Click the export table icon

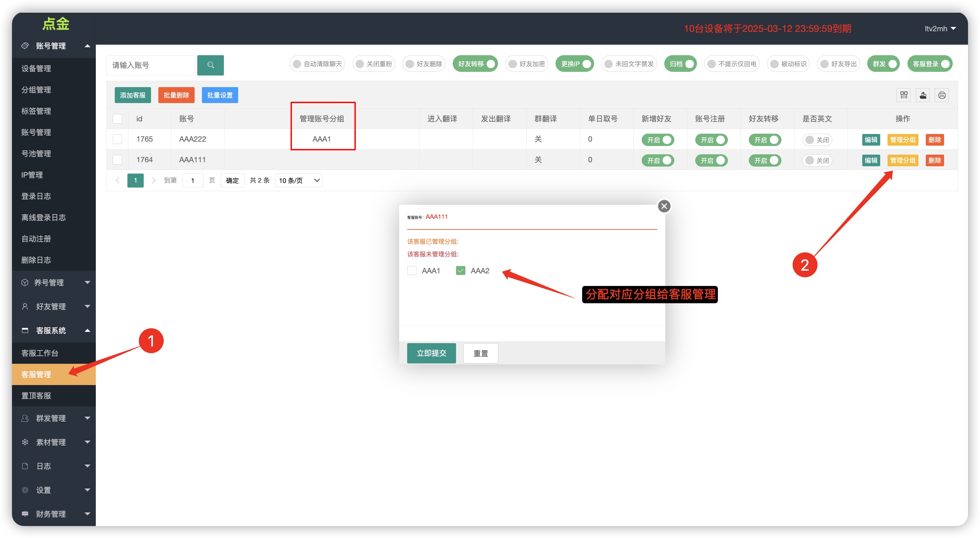(922, 95)
